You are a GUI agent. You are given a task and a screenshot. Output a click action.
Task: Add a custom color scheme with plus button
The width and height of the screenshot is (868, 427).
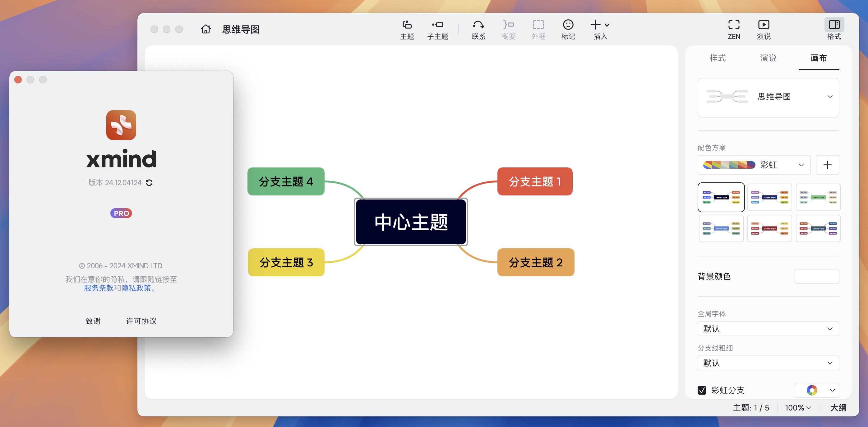(827, 165)
